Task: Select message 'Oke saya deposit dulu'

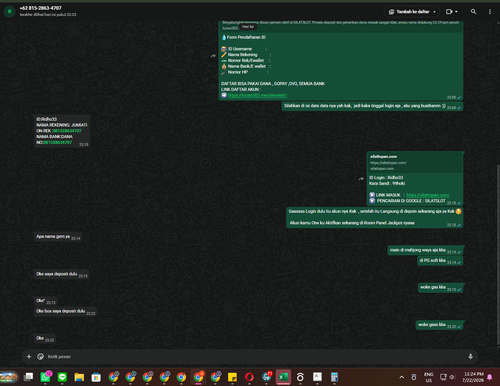Action: click(x=61, y=274)
